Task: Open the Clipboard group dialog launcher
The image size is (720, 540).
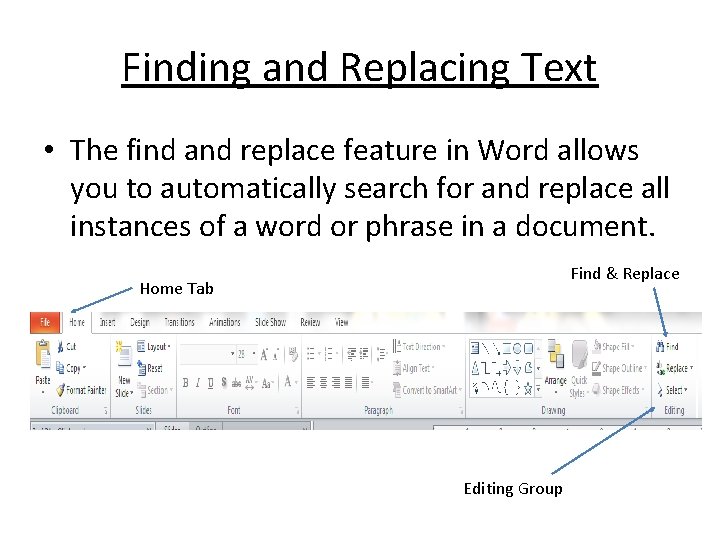Action: coord(105,411)
